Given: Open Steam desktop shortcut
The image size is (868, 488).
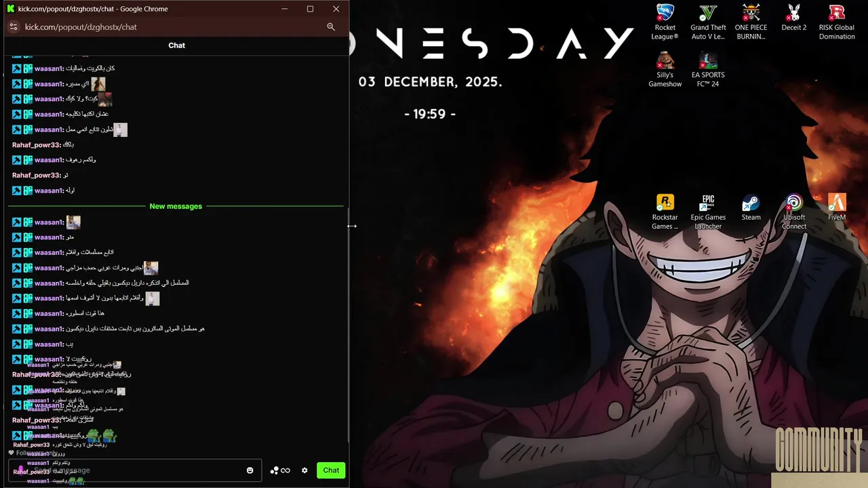Looking at the screenshot, I should (751, 207).
